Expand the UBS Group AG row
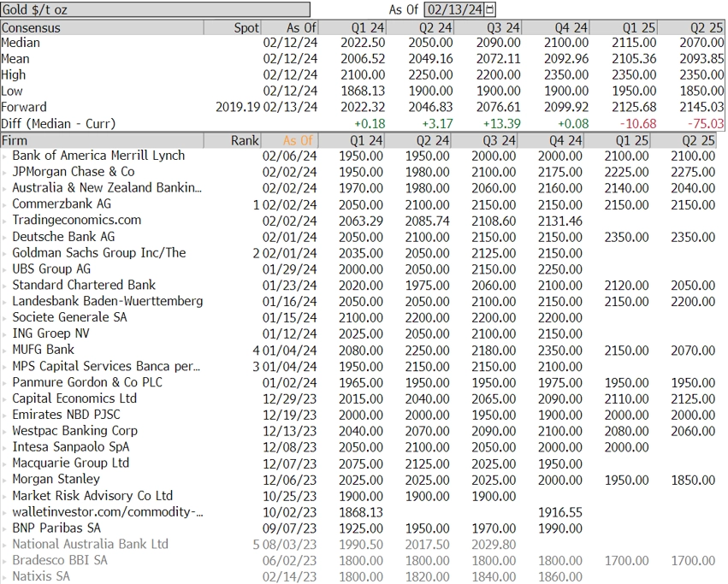728x584 pixels. (x=4, y=269)
